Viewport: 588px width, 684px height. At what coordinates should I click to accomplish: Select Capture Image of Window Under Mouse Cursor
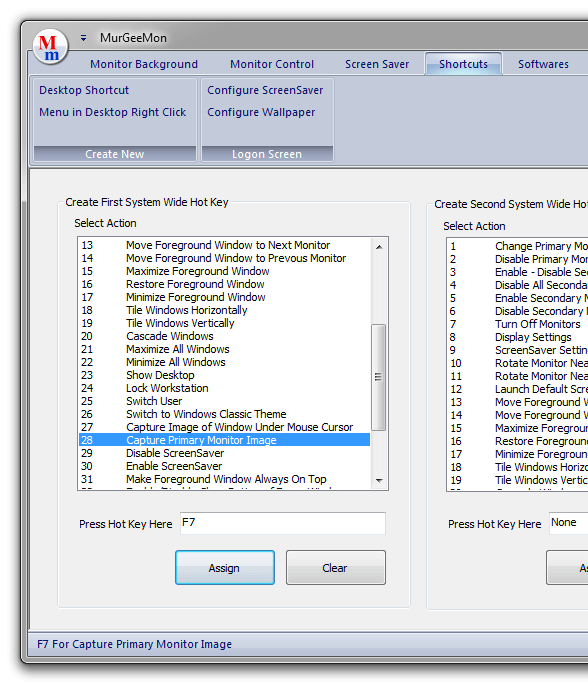tap(225, 427)
